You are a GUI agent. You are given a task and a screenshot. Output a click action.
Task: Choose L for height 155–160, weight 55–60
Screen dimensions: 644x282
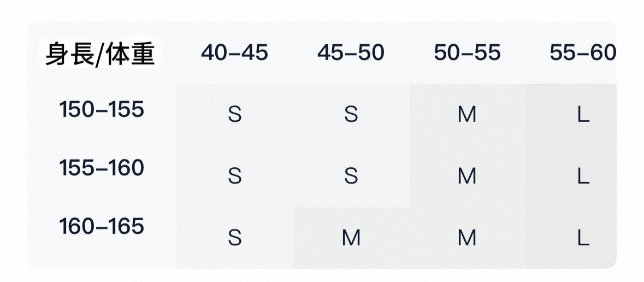583,176
